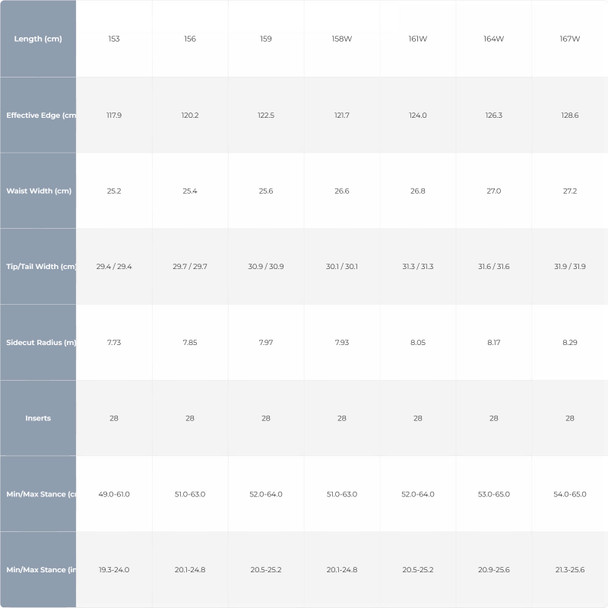The height and width of the screenshot is (608, 608).
Task: Select the 8.17 sidecut radius value
Action: [494, 342]
